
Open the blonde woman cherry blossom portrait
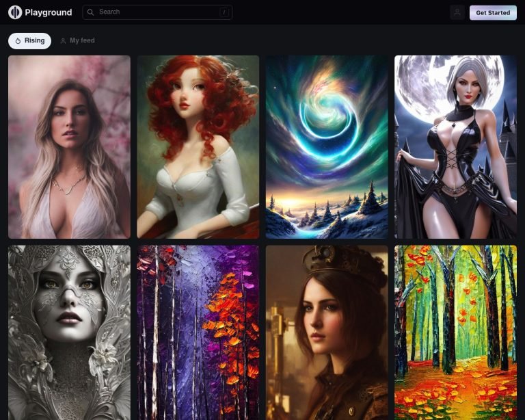[x=69, y=147]
